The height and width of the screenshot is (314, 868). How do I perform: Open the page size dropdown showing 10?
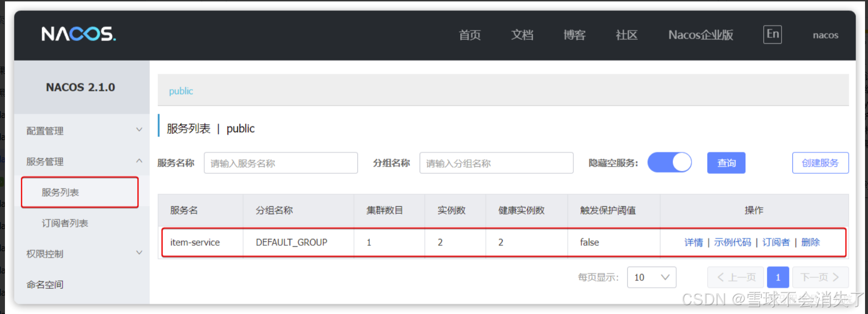651,277
